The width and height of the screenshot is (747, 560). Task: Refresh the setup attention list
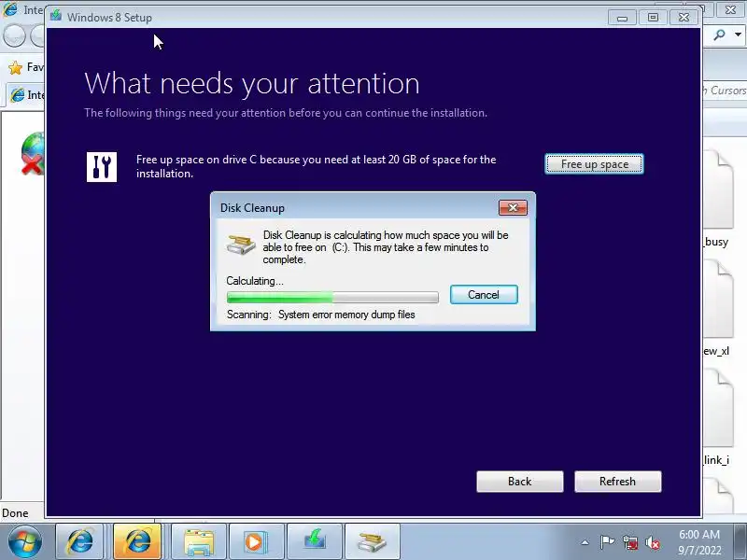(617, 482)
